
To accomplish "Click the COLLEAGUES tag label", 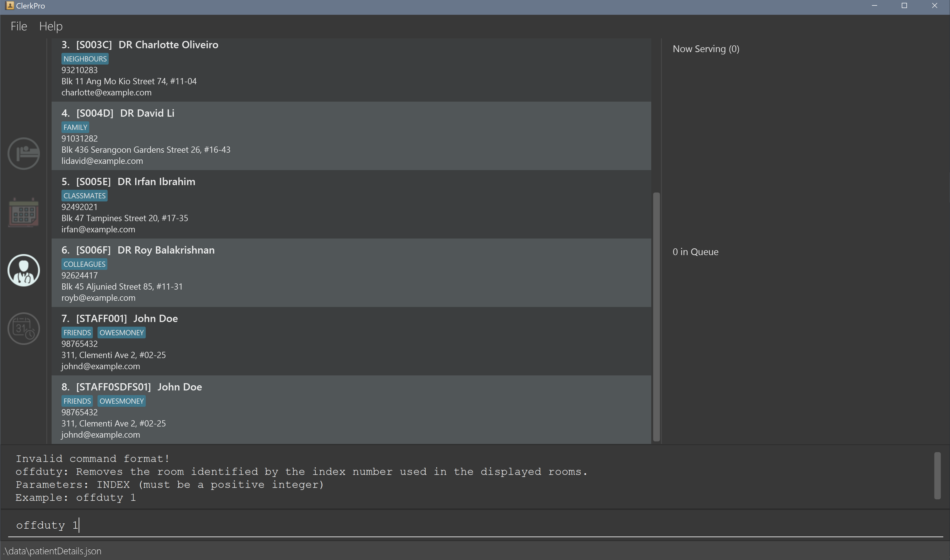I will coord(84,264).
